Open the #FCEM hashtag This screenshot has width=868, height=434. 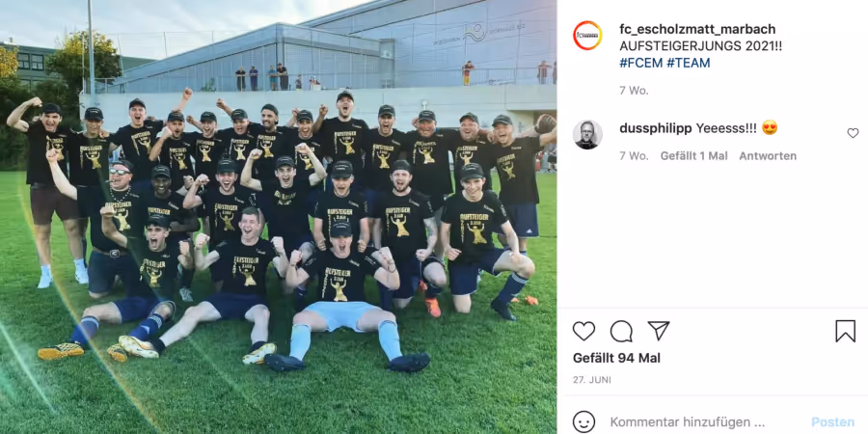[x=641, y=63]
